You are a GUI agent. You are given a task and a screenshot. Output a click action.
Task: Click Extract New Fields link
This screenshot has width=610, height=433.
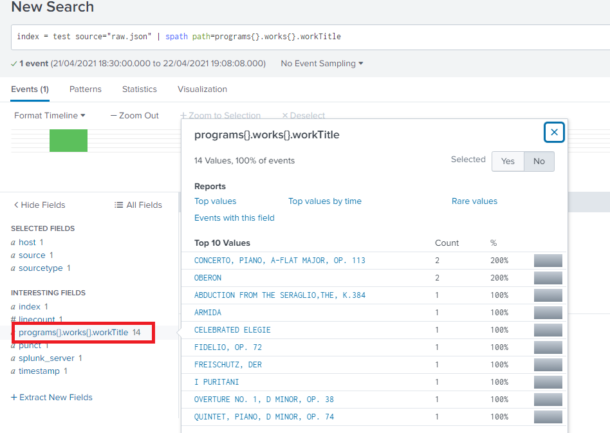(x=51, y=397)
